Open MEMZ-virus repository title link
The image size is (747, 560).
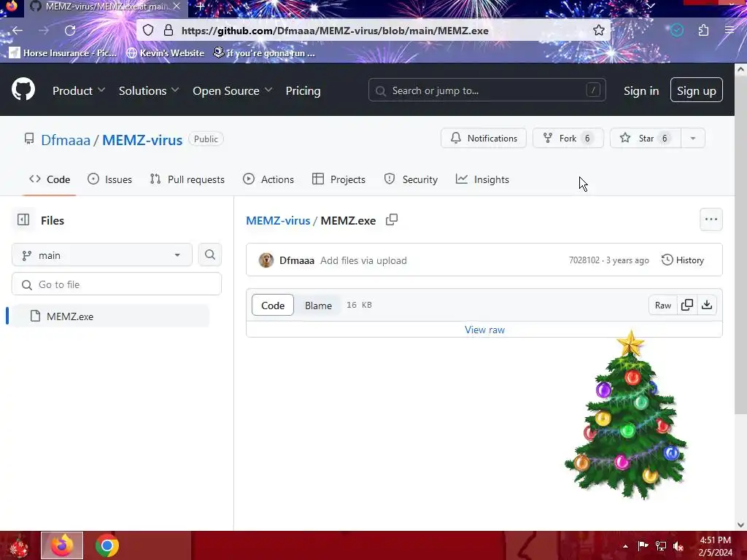pyautogui.click(x=142, y=140)
